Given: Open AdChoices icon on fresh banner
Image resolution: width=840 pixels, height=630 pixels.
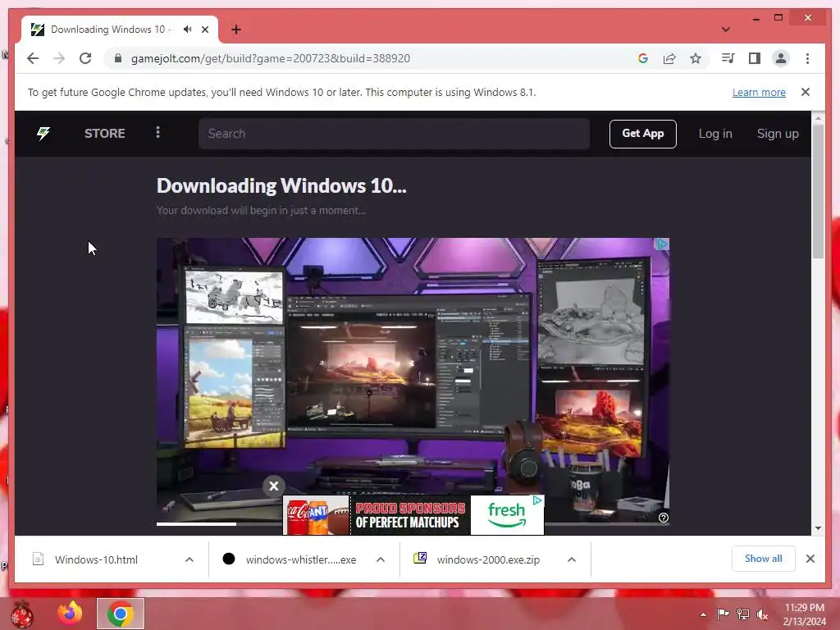Looking at the screenshot, I should [x=537, y=500].
